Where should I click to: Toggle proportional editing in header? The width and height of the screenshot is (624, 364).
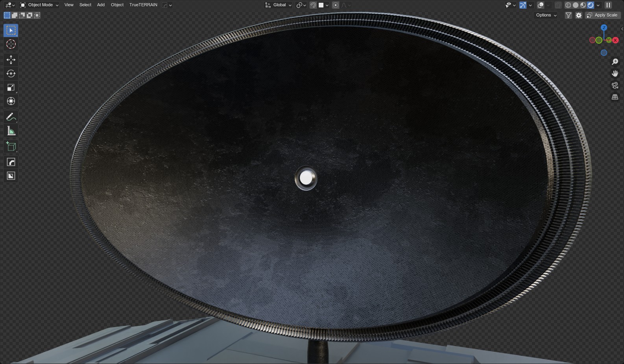(x=336, y=5)
